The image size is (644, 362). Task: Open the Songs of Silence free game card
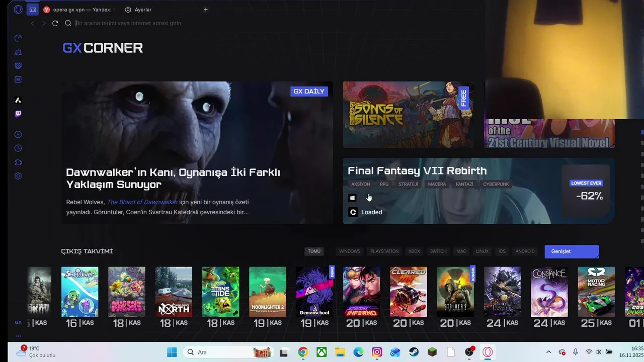[x=408, y=115]
